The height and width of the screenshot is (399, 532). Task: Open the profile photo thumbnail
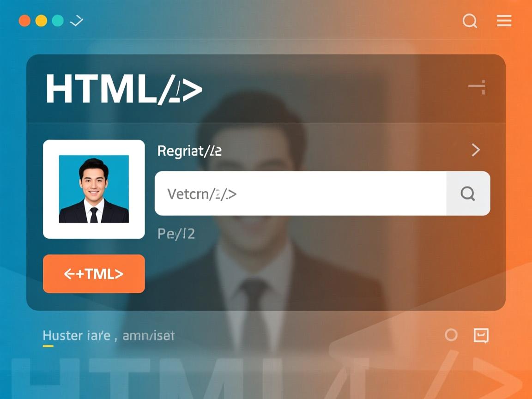[x=94, y=189]
